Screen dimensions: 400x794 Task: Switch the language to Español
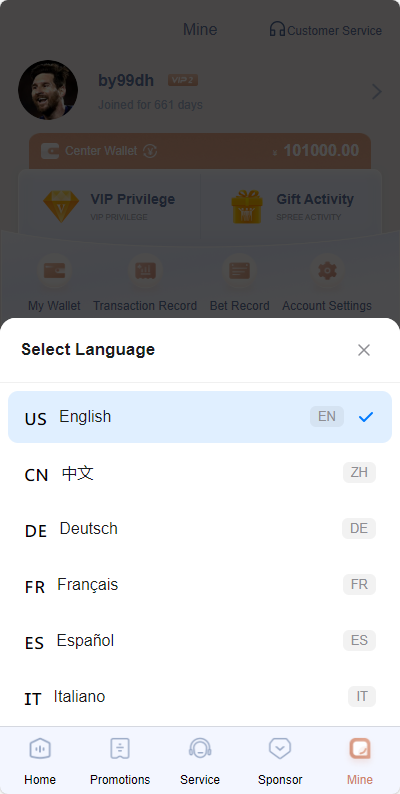[x=200, y=641]
